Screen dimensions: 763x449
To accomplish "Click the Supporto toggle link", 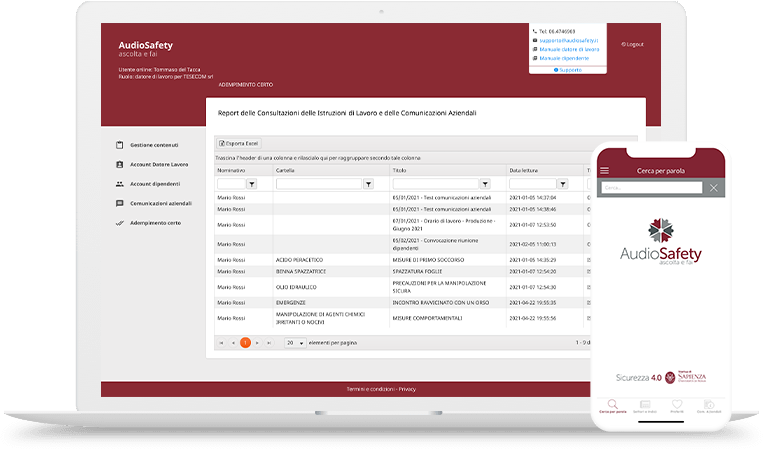I will click(x=568, y=70).
